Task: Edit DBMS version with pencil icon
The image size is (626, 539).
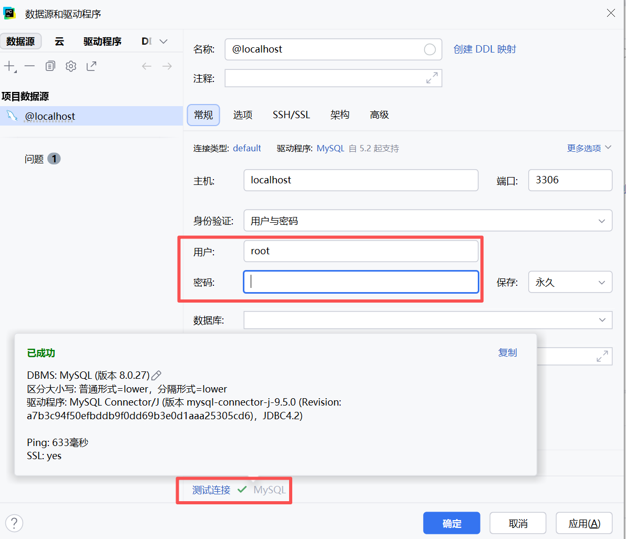Action: 156,375
